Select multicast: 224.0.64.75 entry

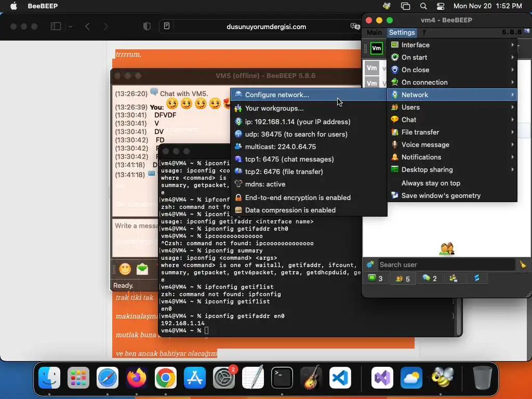pos(309,147)
